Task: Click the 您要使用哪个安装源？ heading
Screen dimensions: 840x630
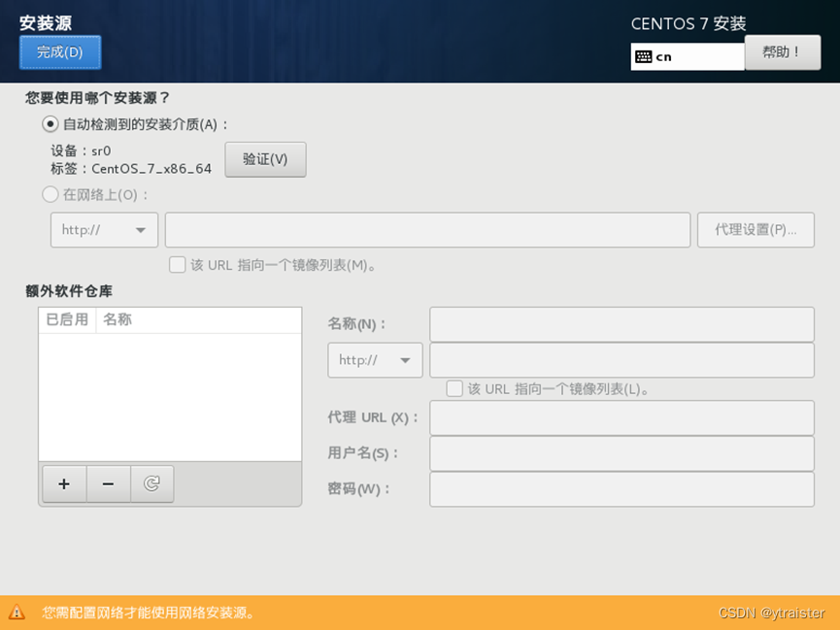Action: (97, 98)
